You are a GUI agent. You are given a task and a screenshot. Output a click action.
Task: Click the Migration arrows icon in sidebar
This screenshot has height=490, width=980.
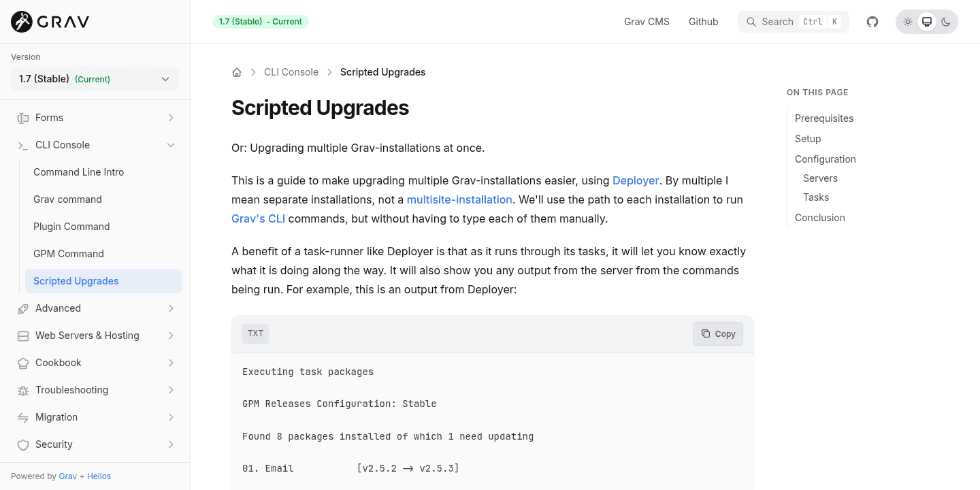[22, 416]
